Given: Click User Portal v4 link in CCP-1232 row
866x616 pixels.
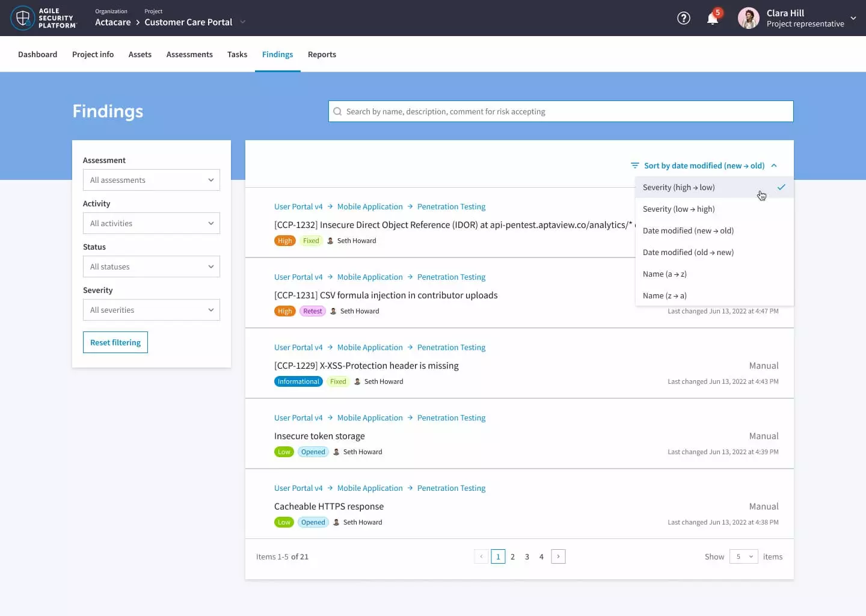Looking at the screenshot, I should (298, 206).
